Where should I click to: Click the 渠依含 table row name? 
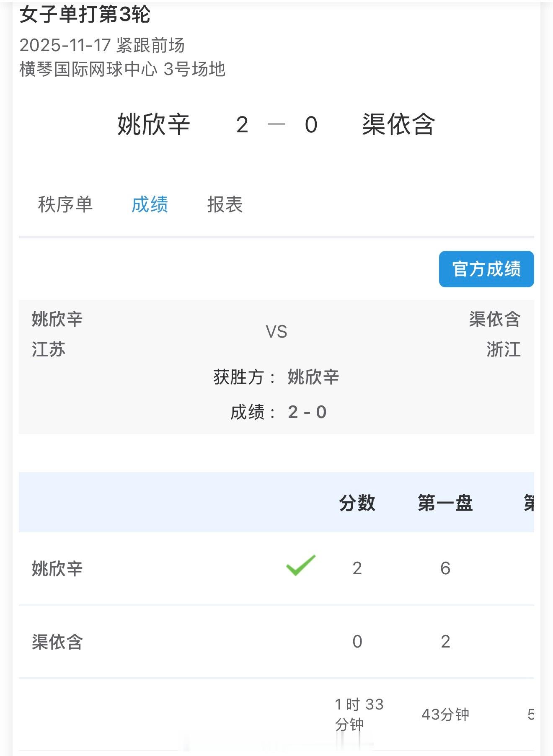click(x=57, y=642)
